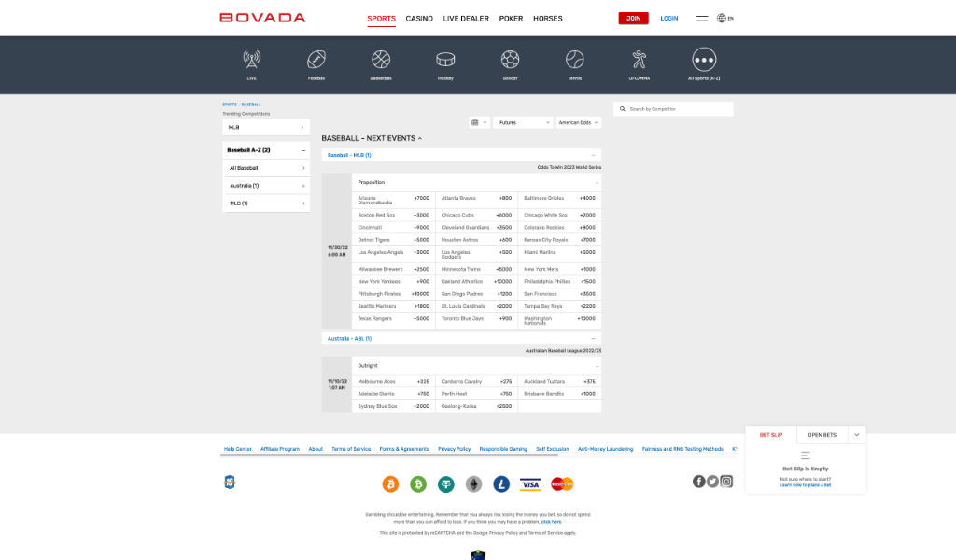Expand the Australia (1) sidebar item
The width and height of the screenshot is (956, 560).
(303, 186)
